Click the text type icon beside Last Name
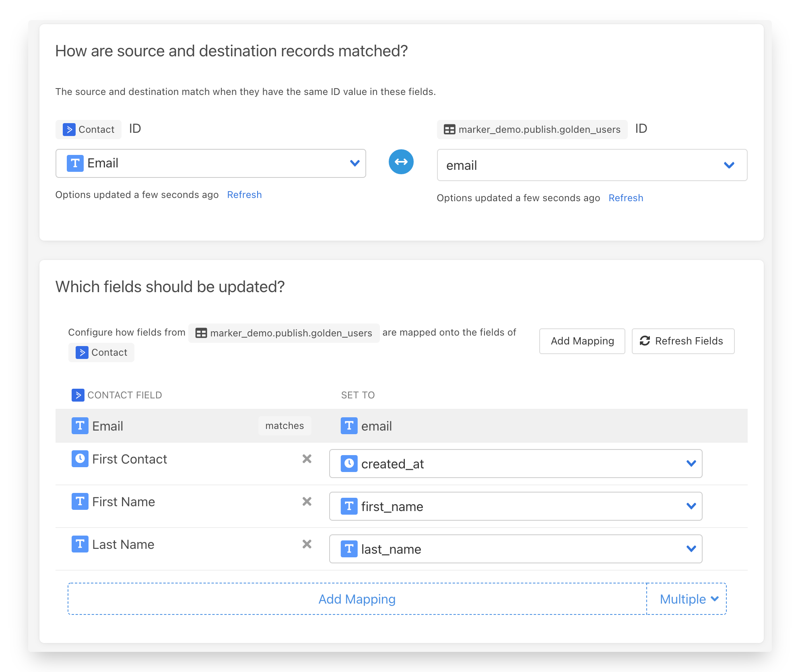800x672 pixels. click(80, 544)
